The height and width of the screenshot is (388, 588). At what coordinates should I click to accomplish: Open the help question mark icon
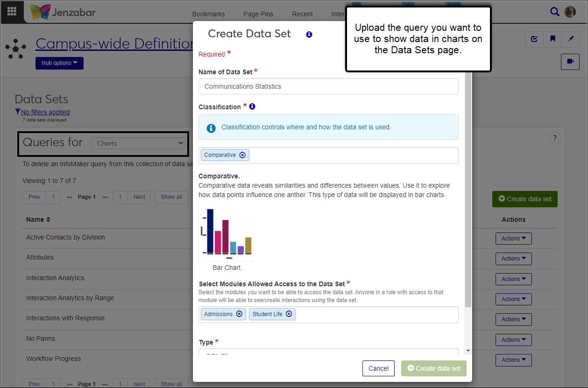pos(554,138)
